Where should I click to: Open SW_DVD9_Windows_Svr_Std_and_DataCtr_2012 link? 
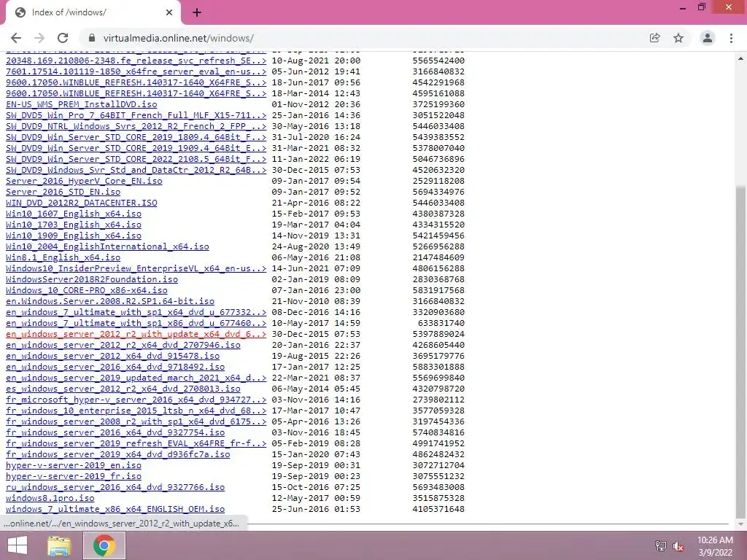click(x=136, y=170)
